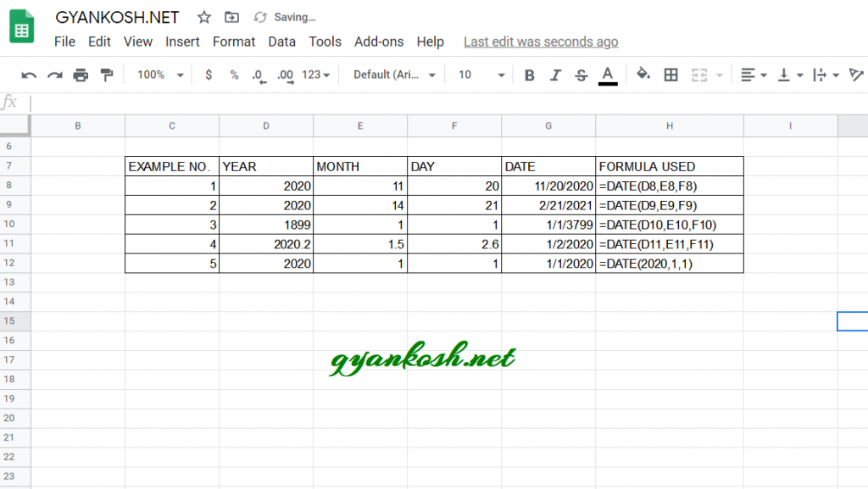Click the Undo icon
The width and height of the screenshot is (868, 489).
(x=28, y=75)
